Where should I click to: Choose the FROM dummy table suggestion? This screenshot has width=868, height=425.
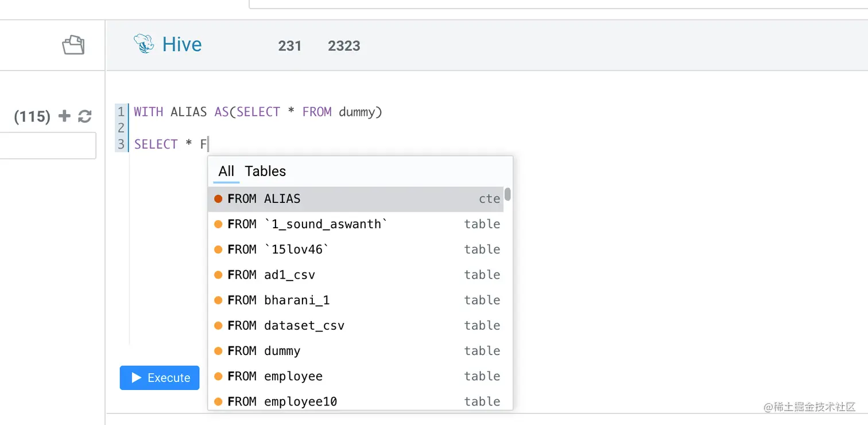(356, 350)
